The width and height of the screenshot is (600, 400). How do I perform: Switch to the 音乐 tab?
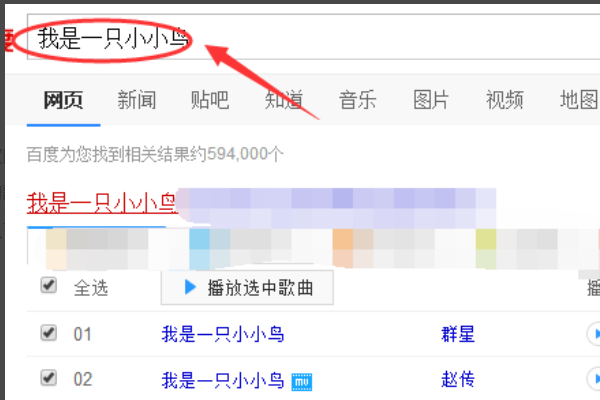[x=357, y=100]
